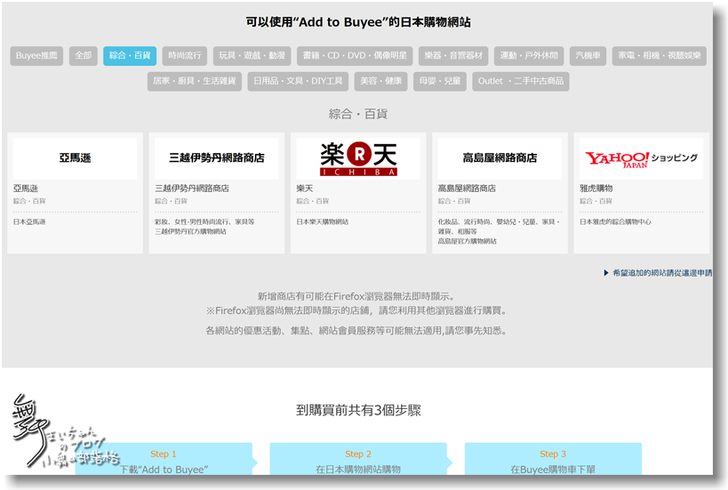Open the 三越伊勢丹網路商店 banner
Image resolution: width=728 pixels, height=490 pixels.
pos(216,158)
